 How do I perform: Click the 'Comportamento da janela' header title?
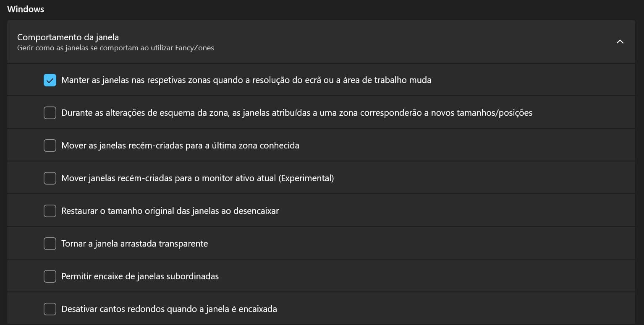[68, 37]
